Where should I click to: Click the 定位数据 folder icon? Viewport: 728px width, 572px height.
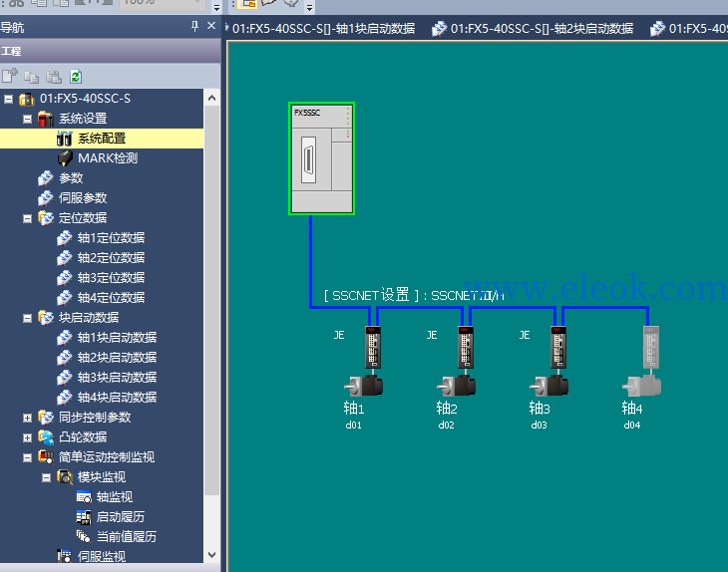coord(46,218)
